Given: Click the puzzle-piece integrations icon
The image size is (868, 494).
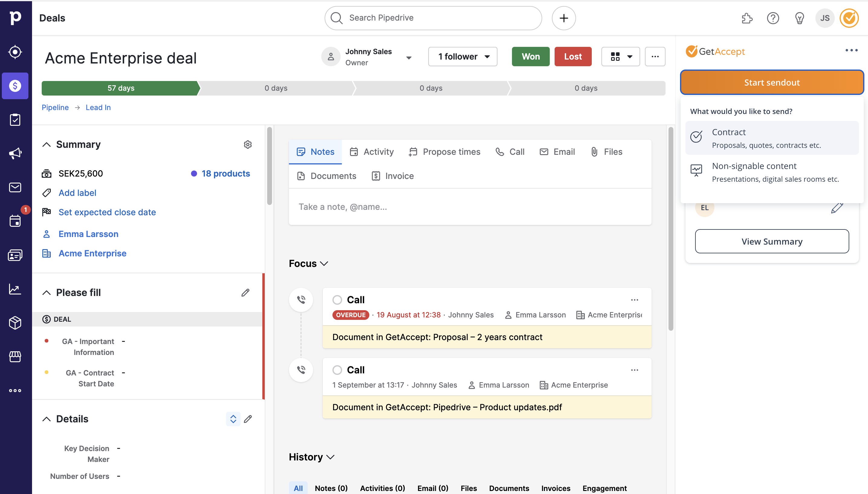Looking at the screenshot, I should (x=747, y=18).
